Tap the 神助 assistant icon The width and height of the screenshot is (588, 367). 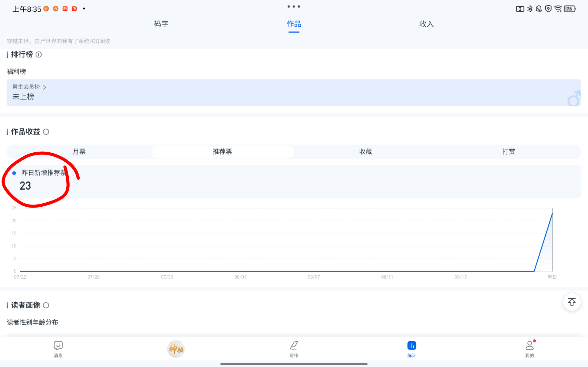[x=176, y=349]
